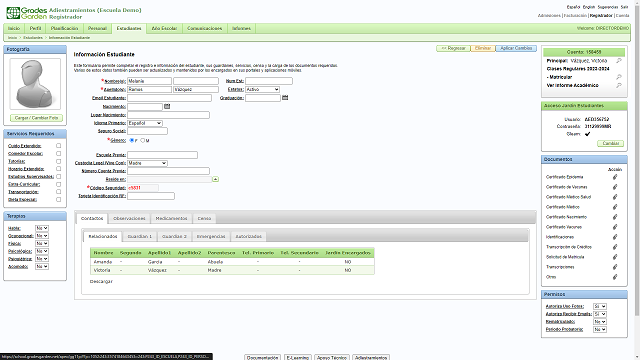This screenshot has height=360, width=640.
Task: Open the Física therapy dropdown
Action: (42, 244)
